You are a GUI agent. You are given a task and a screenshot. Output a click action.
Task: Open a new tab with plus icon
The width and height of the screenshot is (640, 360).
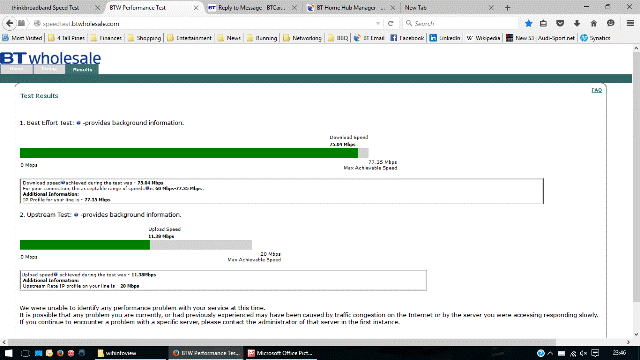pos(507,8)
